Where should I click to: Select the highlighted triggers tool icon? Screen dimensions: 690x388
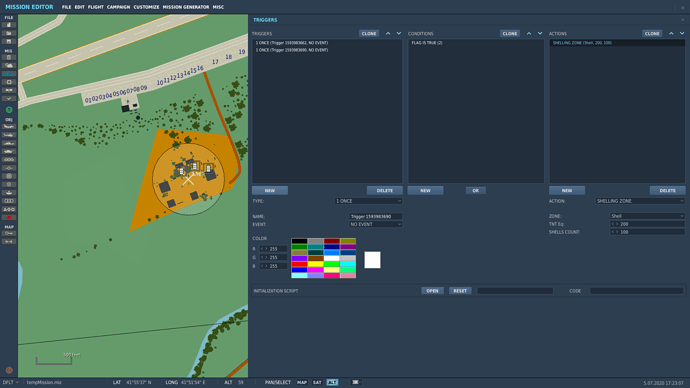click(9, 74)
